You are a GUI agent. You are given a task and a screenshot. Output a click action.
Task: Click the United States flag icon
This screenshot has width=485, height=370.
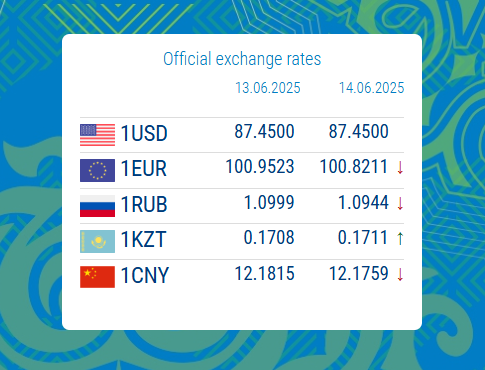click(x=97, y=135)
